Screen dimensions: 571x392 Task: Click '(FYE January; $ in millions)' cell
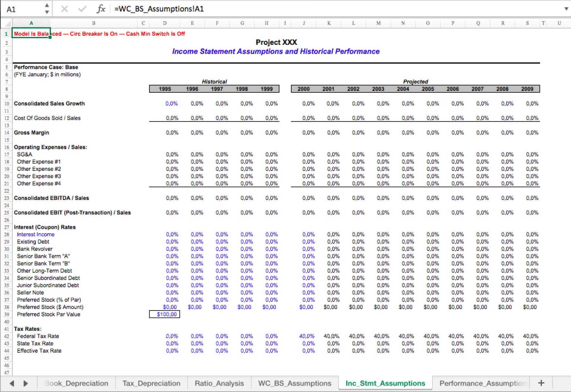(47, 75)
